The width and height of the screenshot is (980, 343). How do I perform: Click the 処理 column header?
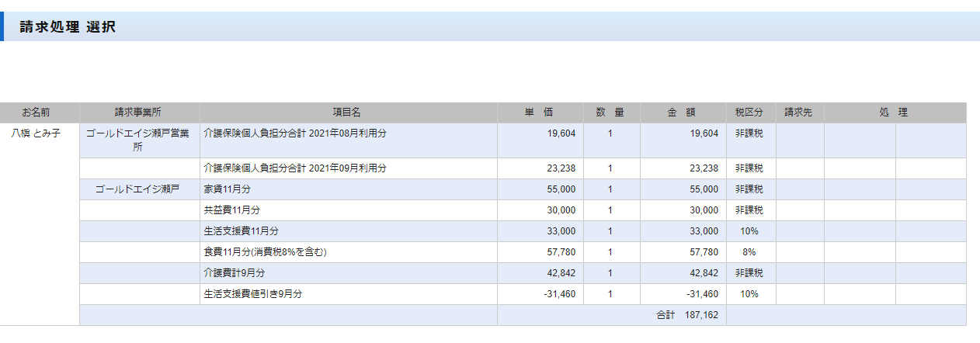[x=894, y=113]
